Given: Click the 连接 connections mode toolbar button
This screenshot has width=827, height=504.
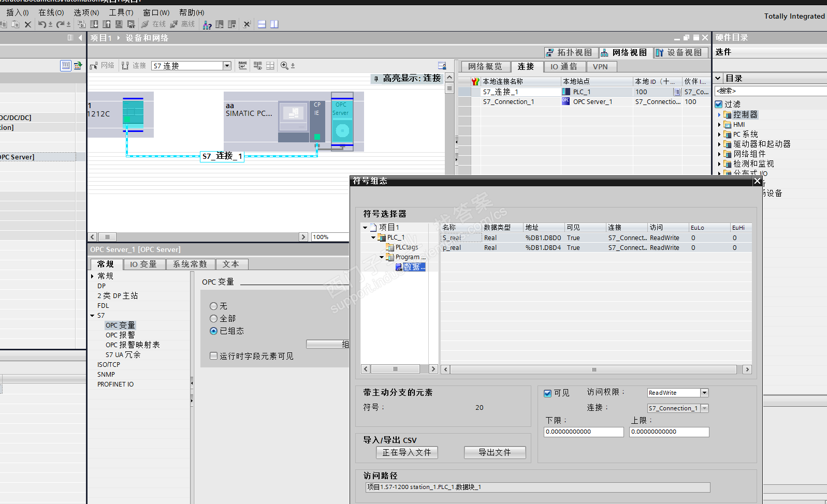Looking at the screenshot, I should (x=134, y=66).
